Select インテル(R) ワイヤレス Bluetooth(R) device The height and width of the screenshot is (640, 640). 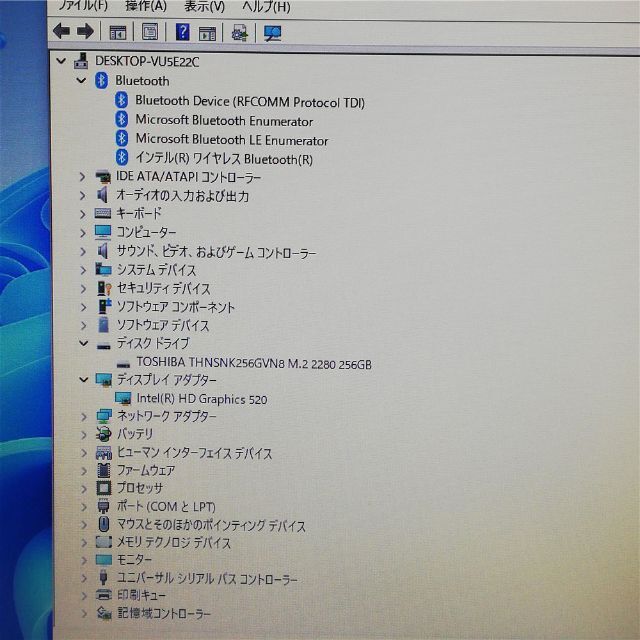pos(224,158)
